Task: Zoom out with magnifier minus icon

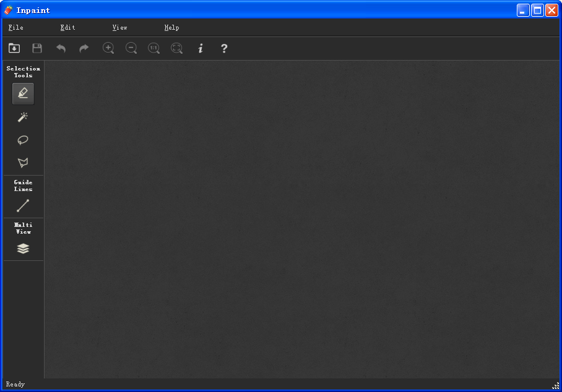Action: (x=131, y=48)
